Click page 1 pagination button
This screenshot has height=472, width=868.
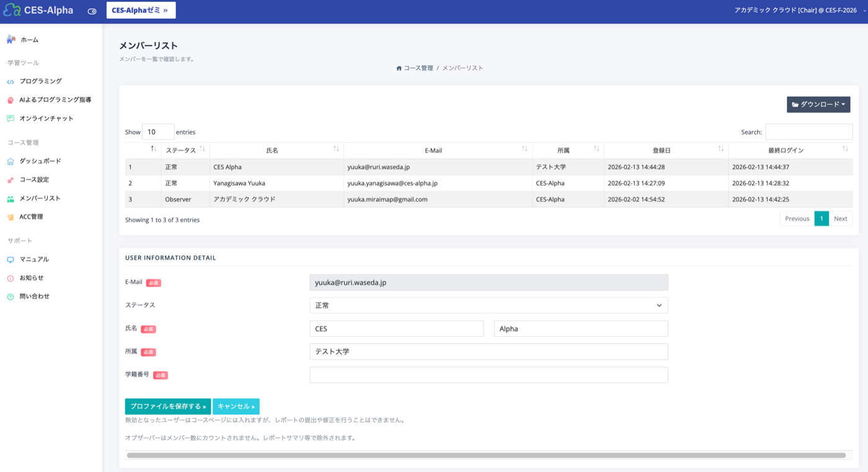(x=821, y=219)
